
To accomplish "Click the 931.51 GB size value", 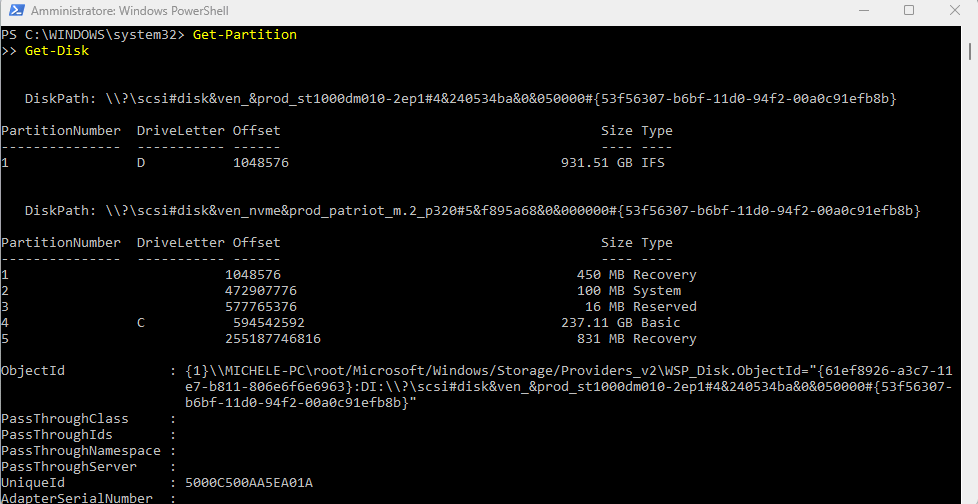I will coord(598,163).
